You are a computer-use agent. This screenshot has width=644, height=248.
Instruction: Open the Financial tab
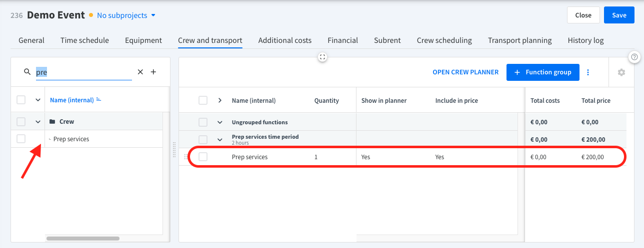point(342,40)
